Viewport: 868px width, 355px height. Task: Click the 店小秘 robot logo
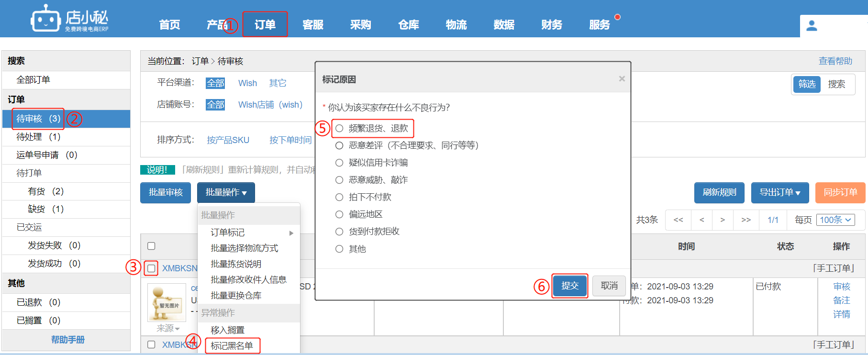coord(45,19)
